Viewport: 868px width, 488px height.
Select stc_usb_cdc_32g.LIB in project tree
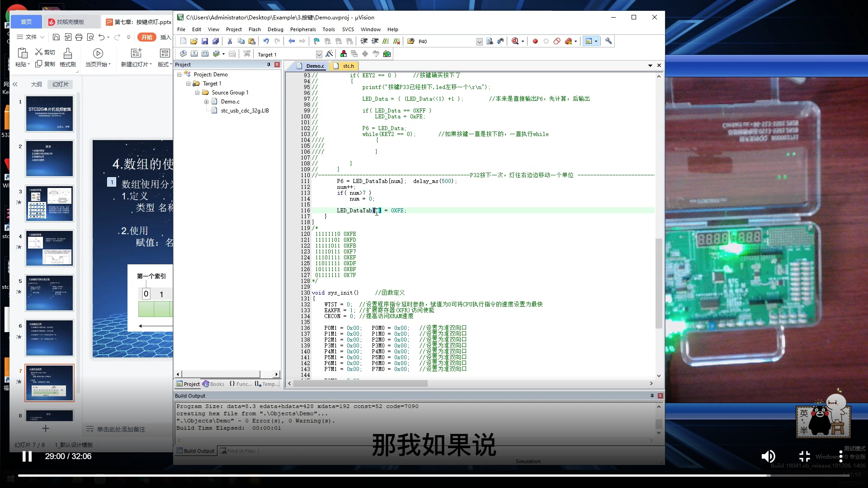pyautogui.click(x=245, y=111)
